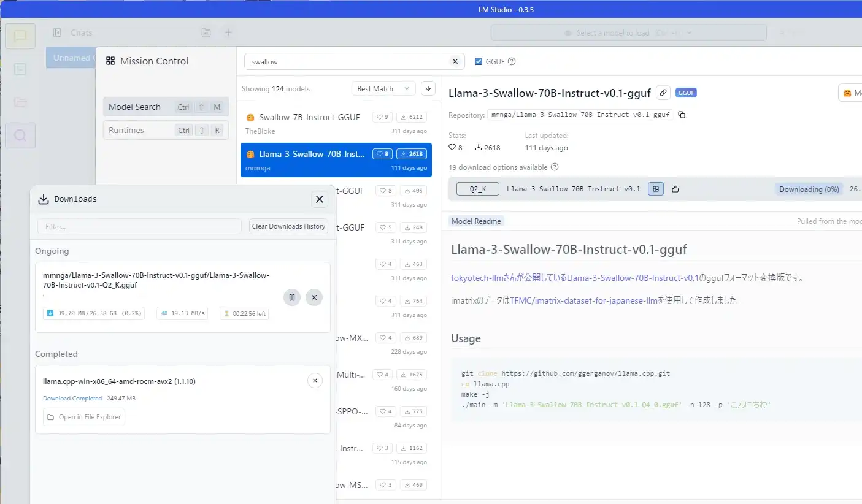This screenshot has height=504, width=862.
Task: Copy the repository name to clipboard
Action: tap(682, 115)
